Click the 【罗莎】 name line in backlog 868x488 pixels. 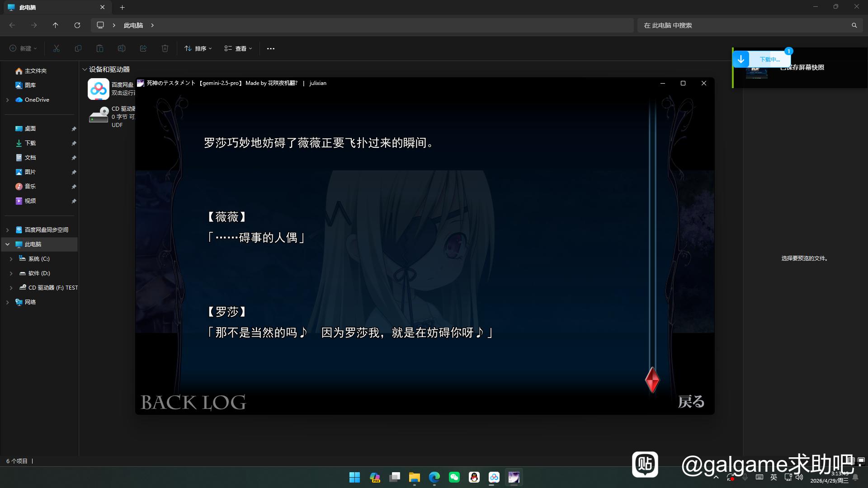pos(226,312)
